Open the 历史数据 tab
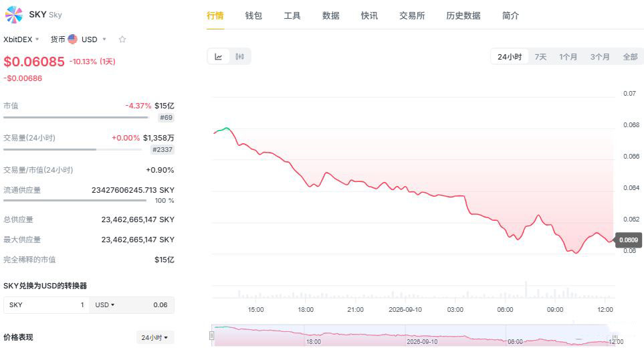Viewport: 644px width, 348px height. [463, 15]
